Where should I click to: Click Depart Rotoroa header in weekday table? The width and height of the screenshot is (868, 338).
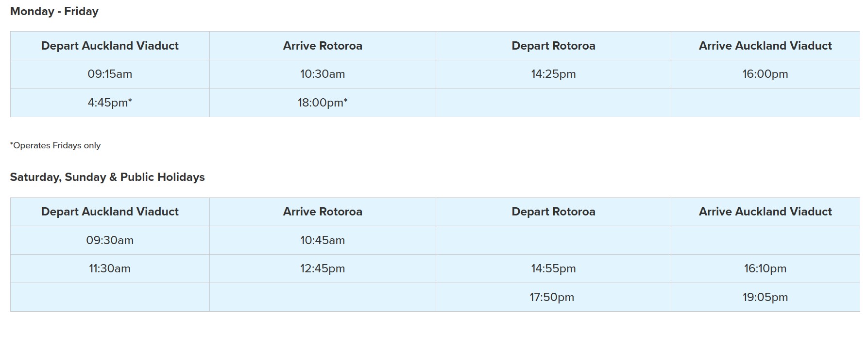coord(553,46)
